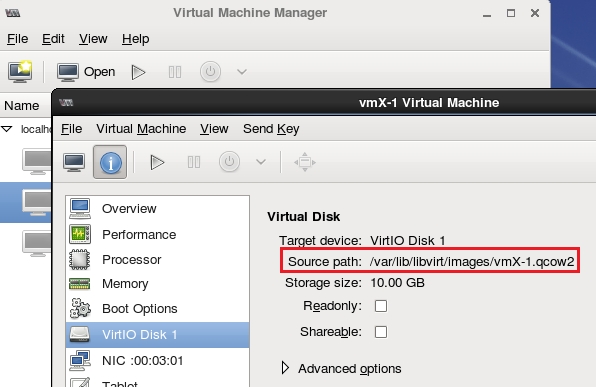
Task: Click the pause icon in vmX-1 toolbar
Action: coord(194,162)
